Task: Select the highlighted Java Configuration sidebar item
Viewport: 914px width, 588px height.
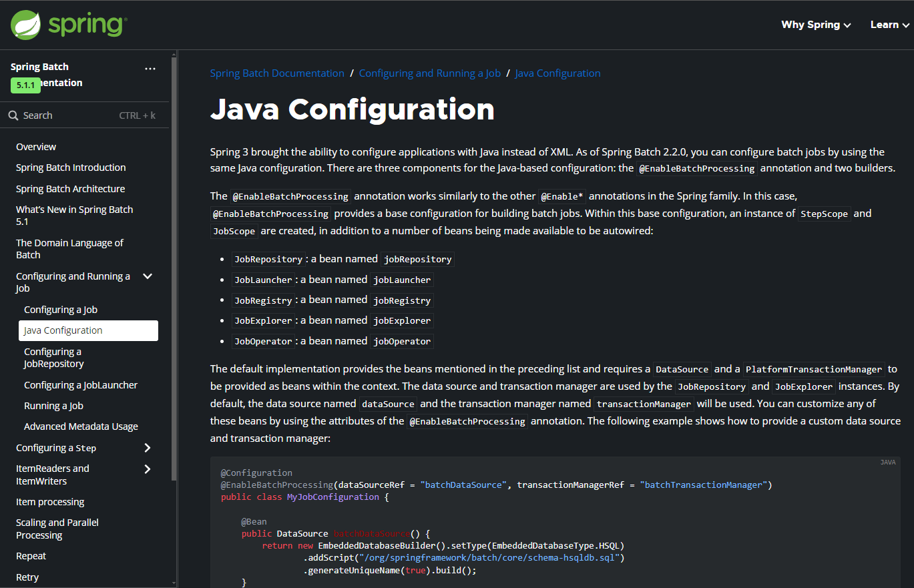Action: [x=88, y=330]
